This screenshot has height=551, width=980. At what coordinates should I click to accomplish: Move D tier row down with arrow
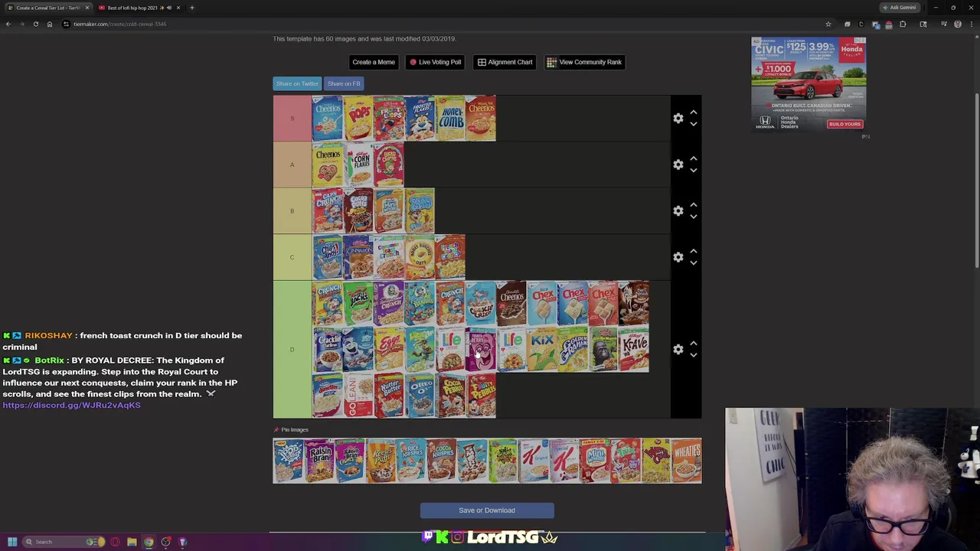694,355
